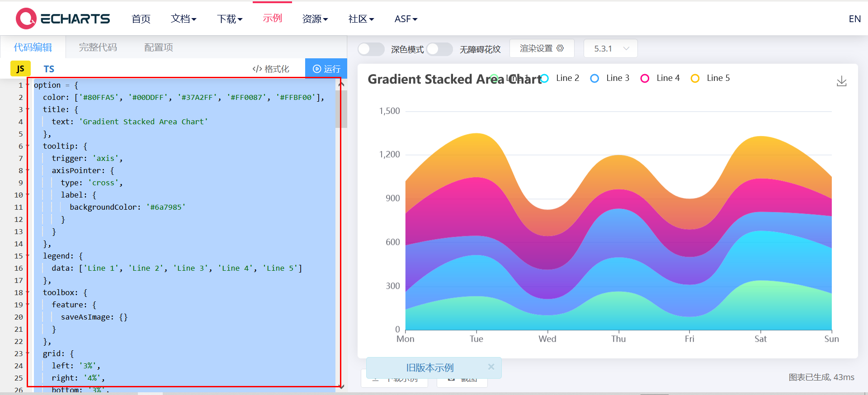
Task: Go to 首页 home page
Action: click(141, 19)
